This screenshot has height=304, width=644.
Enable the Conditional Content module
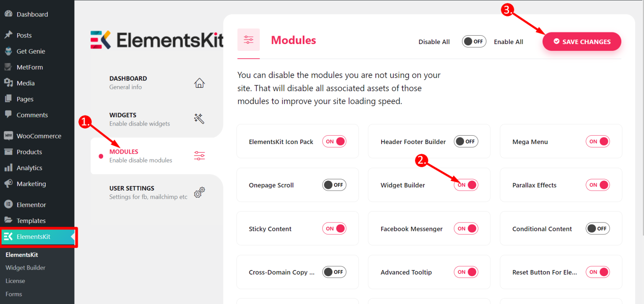597,228
